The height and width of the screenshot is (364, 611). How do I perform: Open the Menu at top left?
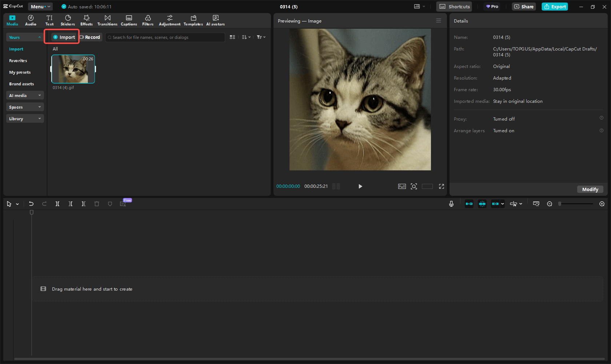click(40, 6)
